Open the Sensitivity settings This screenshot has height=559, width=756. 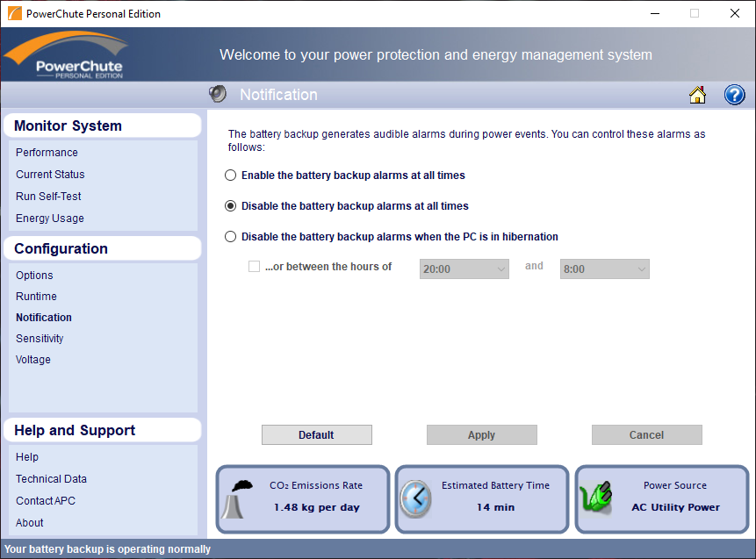pyautogui.click(x=40, y=338)
